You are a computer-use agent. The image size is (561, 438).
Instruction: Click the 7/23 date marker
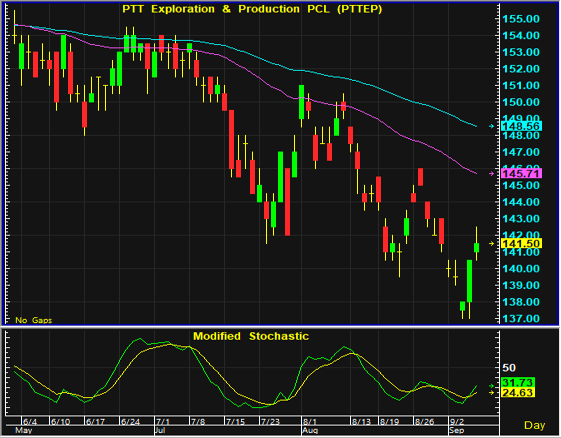pos(270,422)
